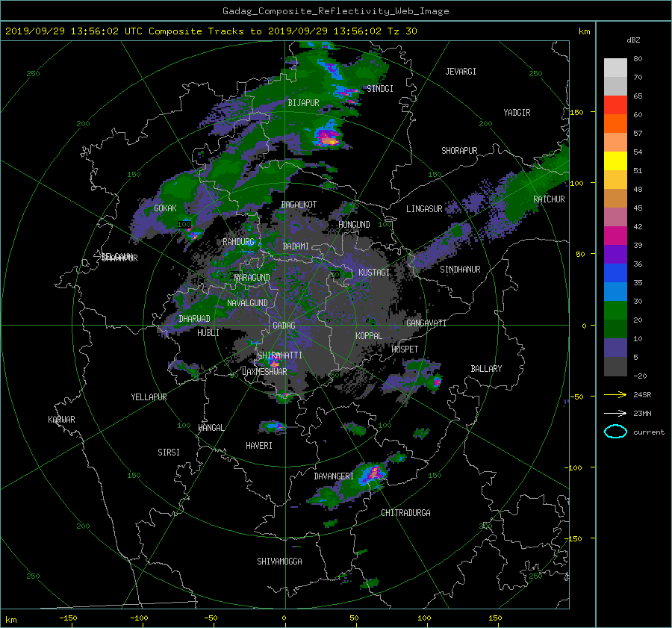Viewport: 672px width, 628px height.
Task: Click the JEVARGI city label
Action: click(461, 72)
